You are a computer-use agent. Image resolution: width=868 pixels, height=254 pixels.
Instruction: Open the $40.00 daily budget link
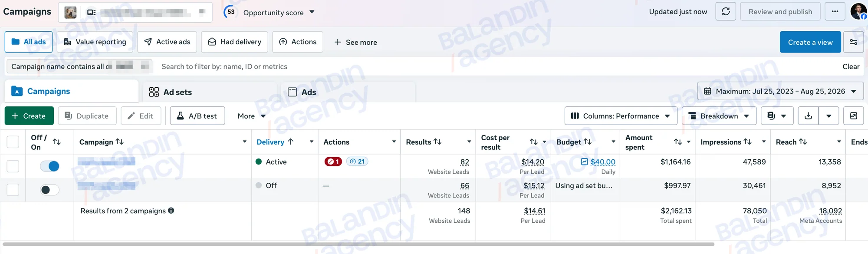[x=603, y=162]
